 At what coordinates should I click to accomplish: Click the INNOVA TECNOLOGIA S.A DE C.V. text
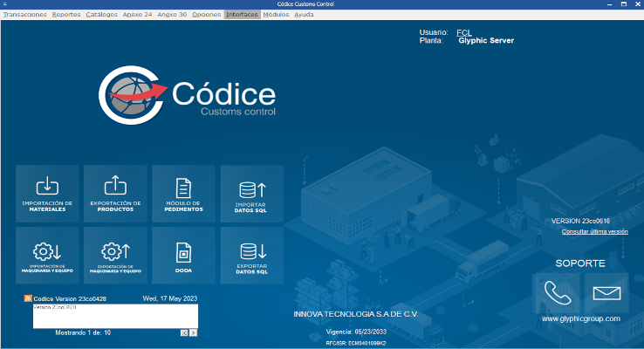click(x=356, y=314)
